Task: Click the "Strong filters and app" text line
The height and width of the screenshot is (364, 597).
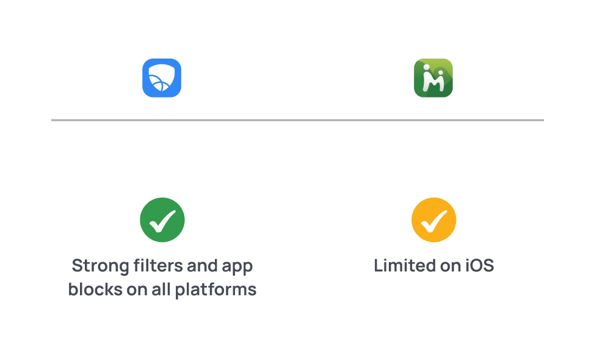Action: (x=162, y=266)
